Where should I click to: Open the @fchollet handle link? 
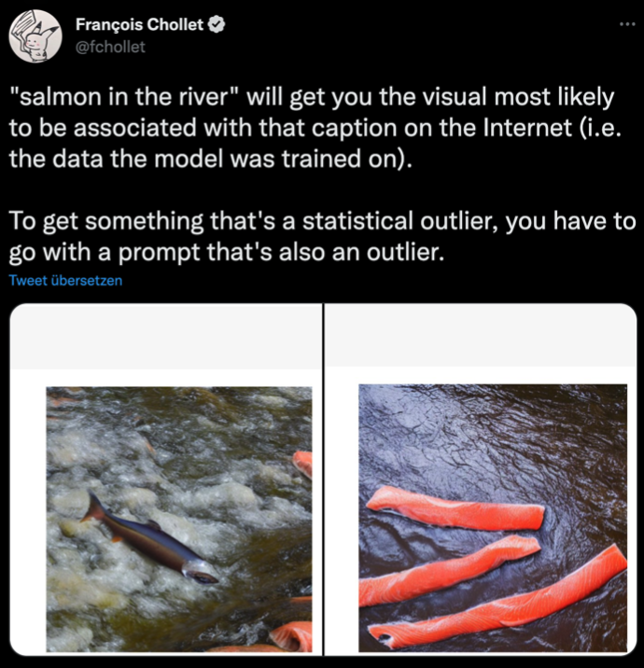110,47
